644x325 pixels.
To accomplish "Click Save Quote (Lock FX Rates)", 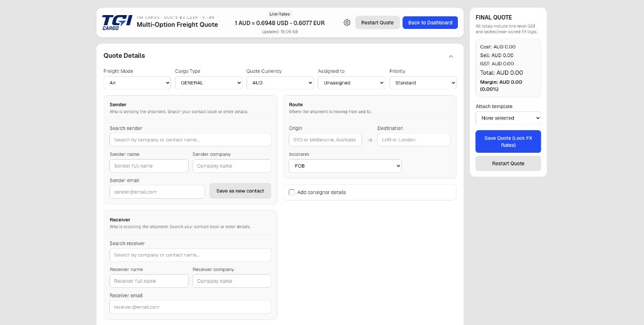I will tap(508, 141).
